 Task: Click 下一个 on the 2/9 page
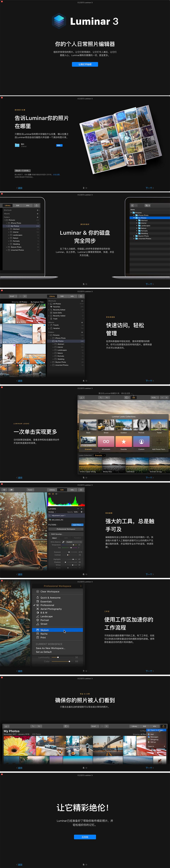coord(149,188)
